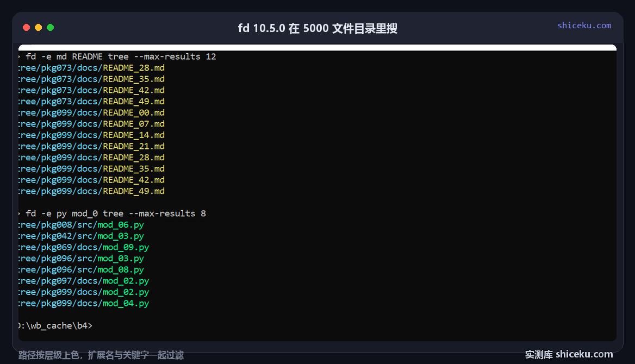
Task: Click result pkg099/docs/README_21.md
Action: pos(91,146)
